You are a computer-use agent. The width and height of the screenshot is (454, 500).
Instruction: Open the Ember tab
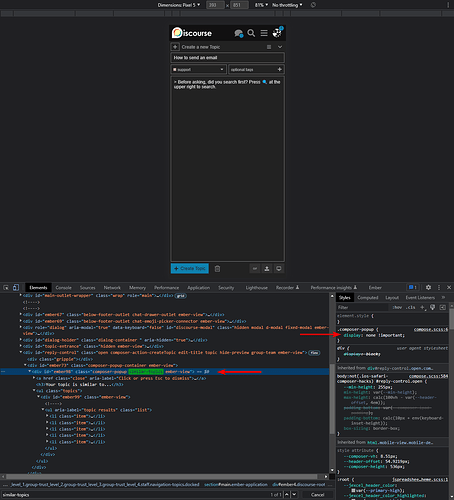tap(375, 288)
